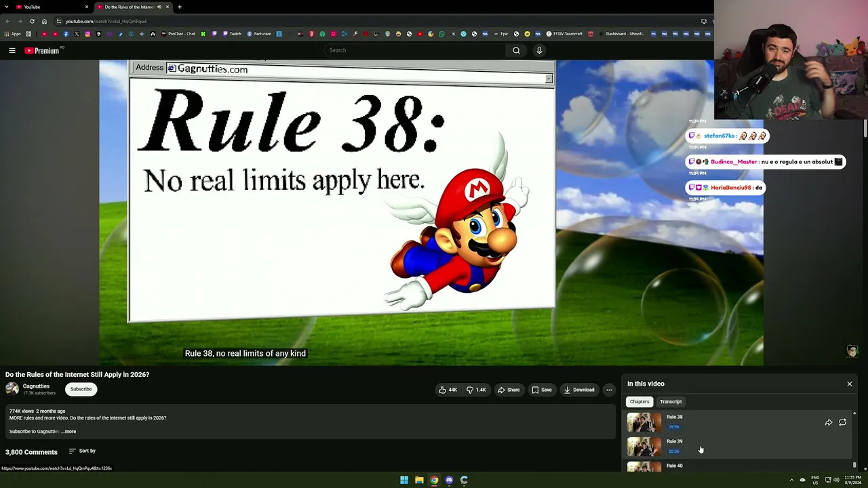
Task: Switch to the Transcript chip
Action: tap(671, 402)
